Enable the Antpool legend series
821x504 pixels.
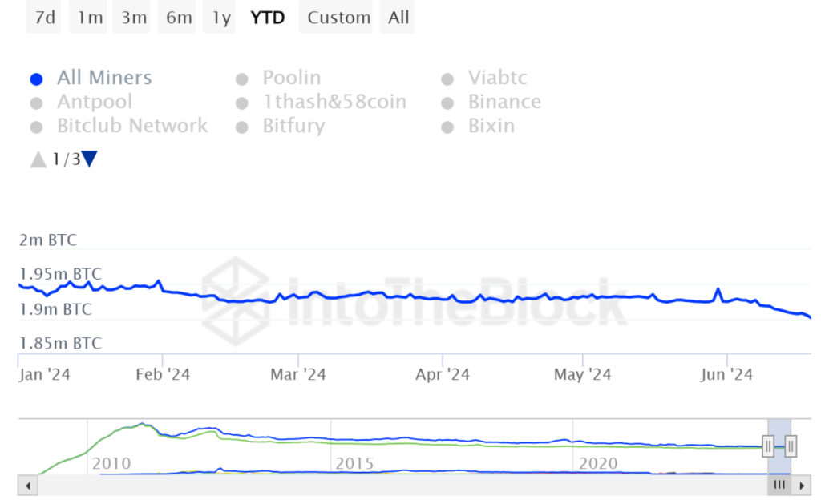(x=95, y=102)
